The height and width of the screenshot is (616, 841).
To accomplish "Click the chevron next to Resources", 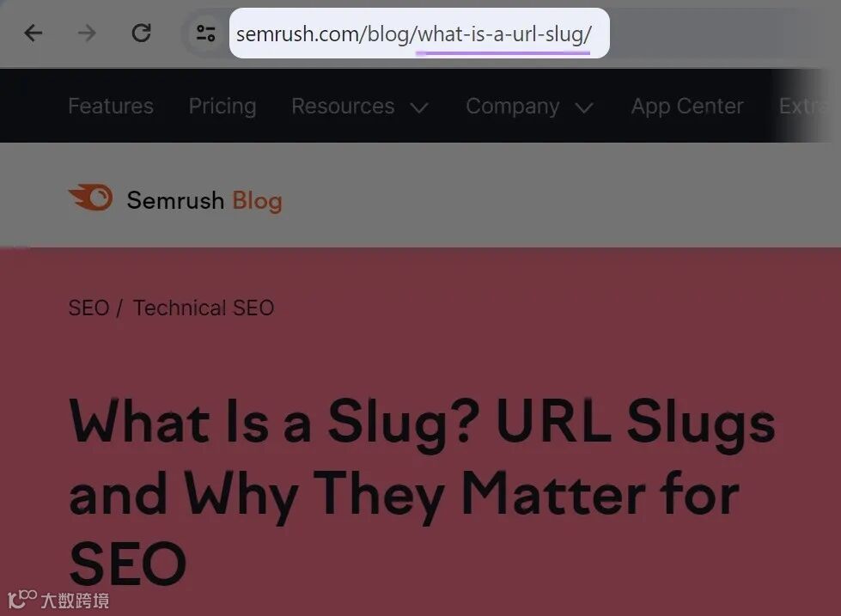I will click(x=419, y=108).
